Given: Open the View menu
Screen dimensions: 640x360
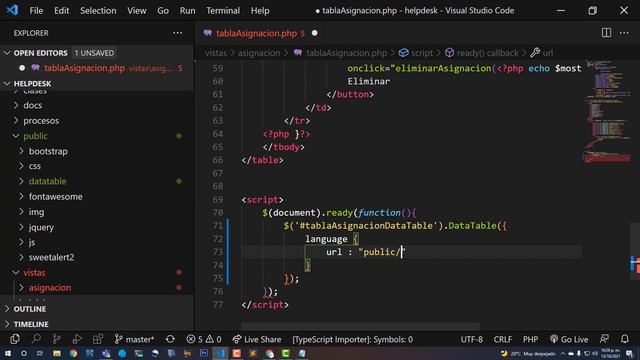Looking at the screenshot, I should tap(136, 11).
